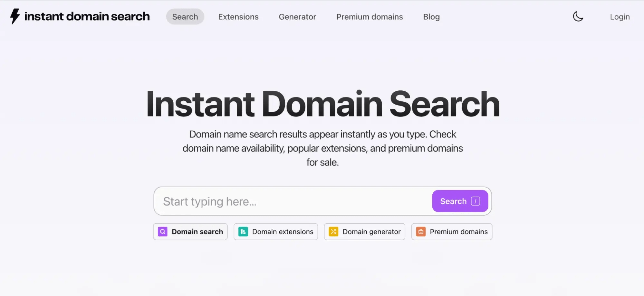Toggle dark mode with the moon icon

pos(578,16)
